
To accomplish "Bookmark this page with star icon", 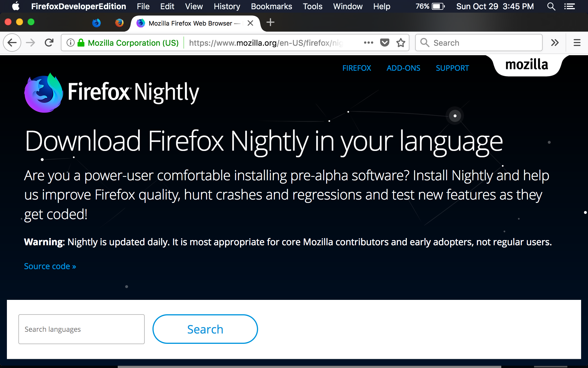I will click(x=401, y=43).
